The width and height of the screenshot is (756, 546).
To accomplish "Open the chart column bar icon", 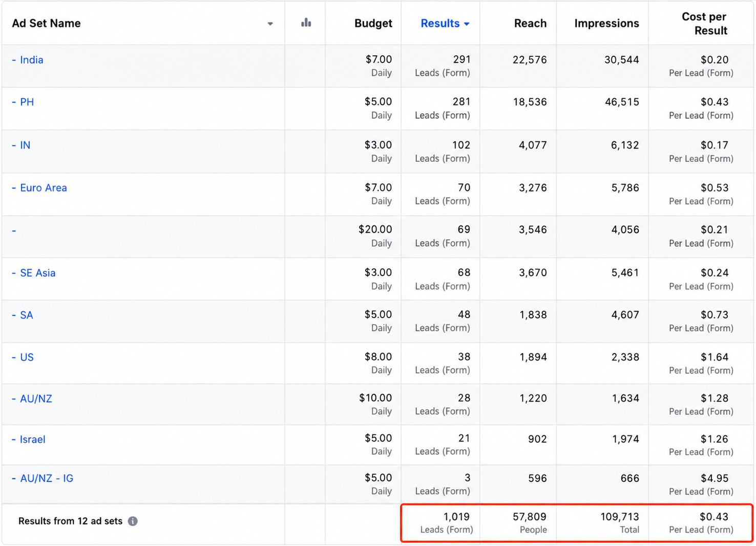I will tap(306, 23).
